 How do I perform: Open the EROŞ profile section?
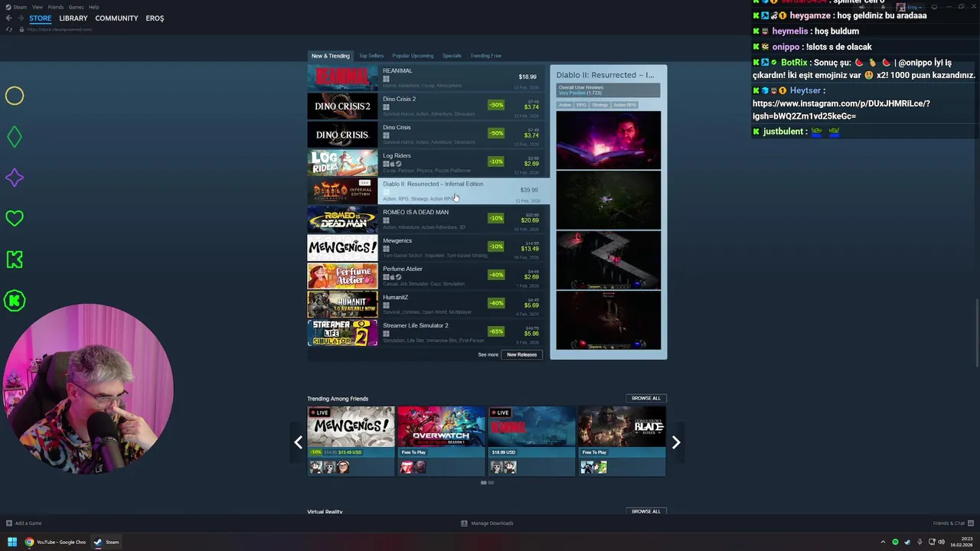(x=155, y=18)
